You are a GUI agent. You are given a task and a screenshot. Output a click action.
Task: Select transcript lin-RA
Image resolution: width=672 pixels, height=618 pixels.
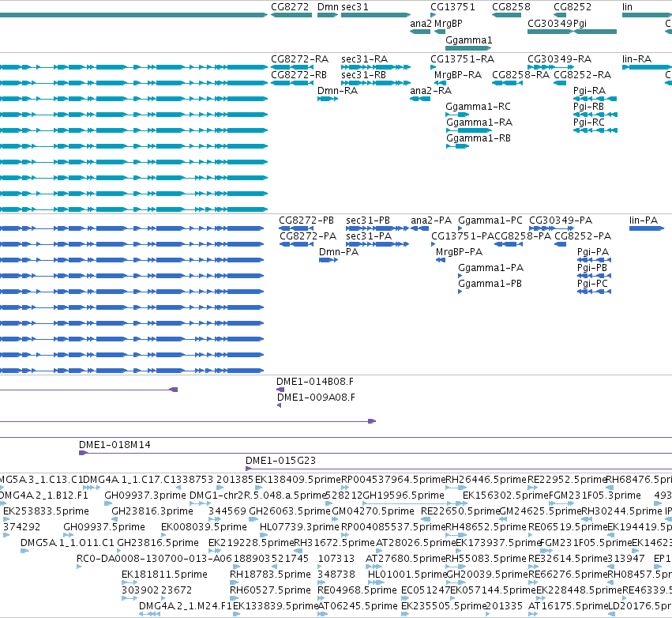636,59
